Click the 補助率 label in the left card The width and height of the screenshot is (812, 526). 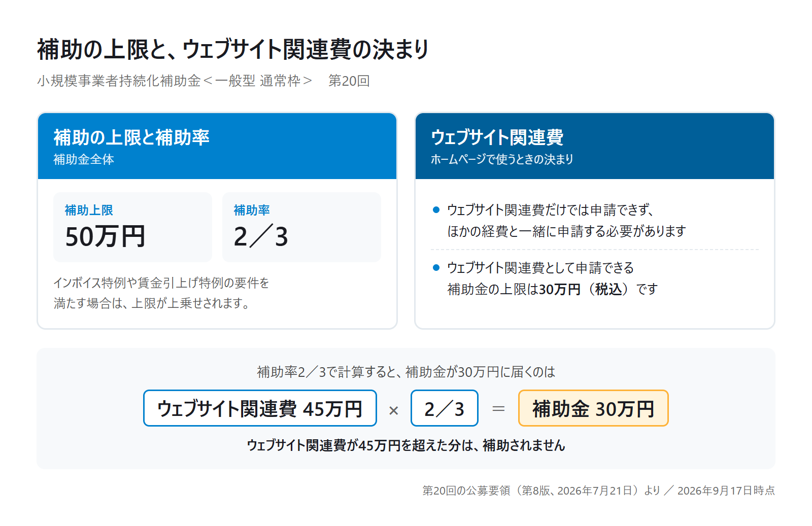tap(252, 210)
